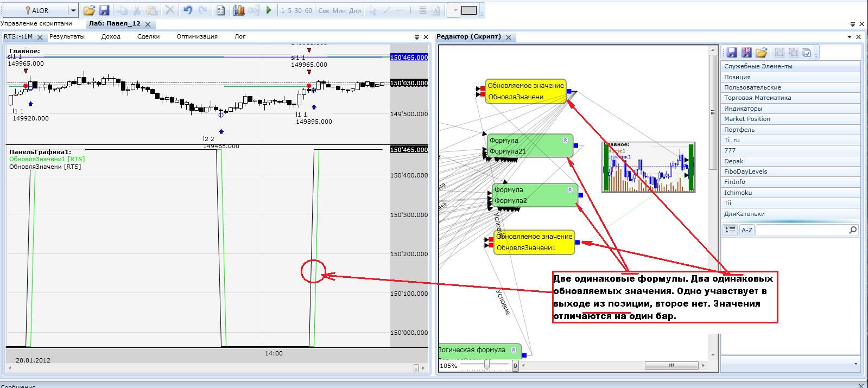The width and height of the screenshot is (868, 388).
Task: Undo the last action
Action: click(188, 10)
